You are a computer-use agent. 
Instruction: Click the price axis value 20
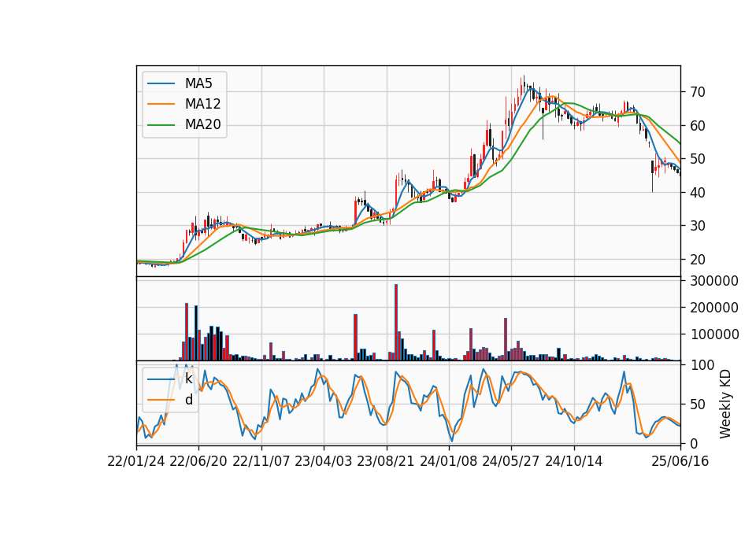pos(697,260)
